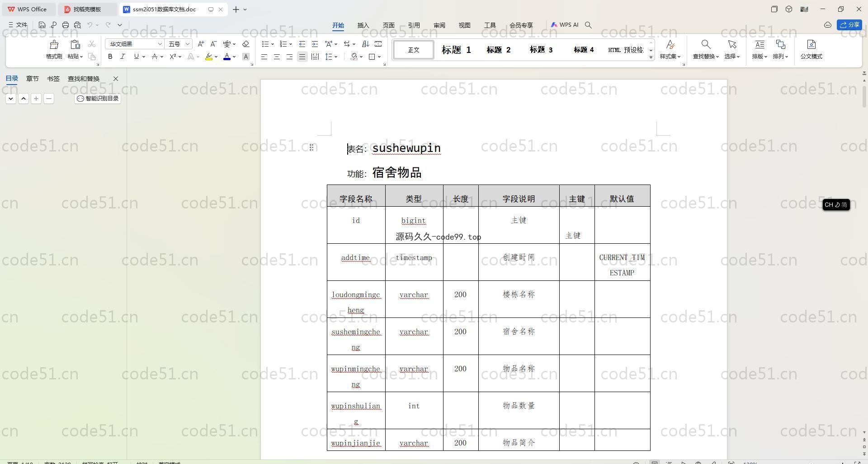Viewport: 868px width, 464px height.
Task: Apply yellow text highlight color
Action: 208,57
